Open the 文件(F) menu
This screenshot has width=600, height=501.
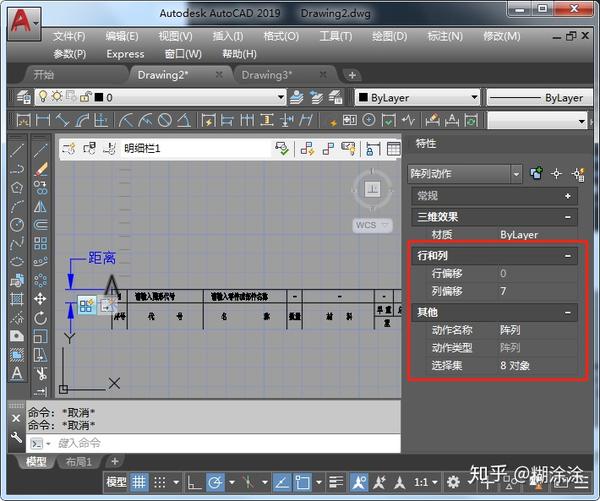click(69, 36)
